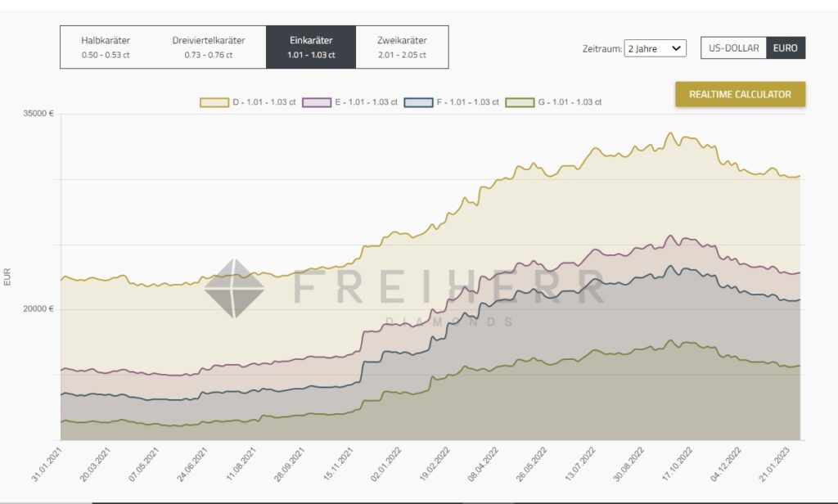Hide the E - 1.01 - 1.03 ct series

(367, 102)
